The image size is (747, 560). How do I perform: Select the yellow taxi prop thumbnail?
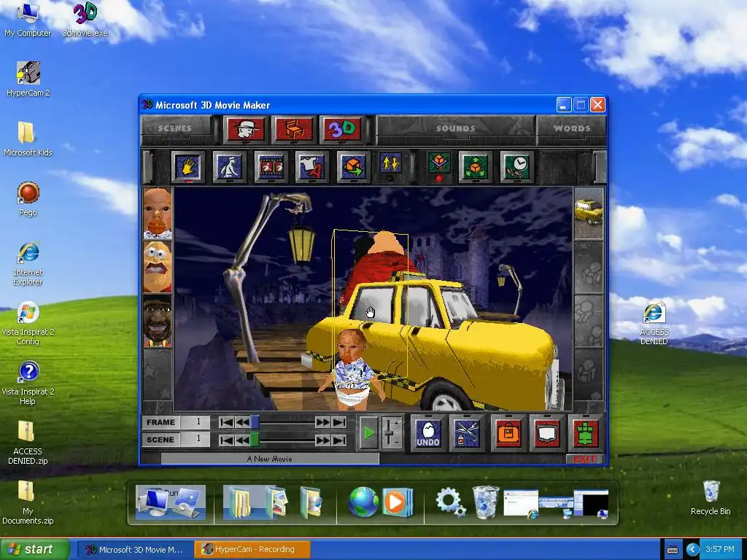[x=589, y=213]
